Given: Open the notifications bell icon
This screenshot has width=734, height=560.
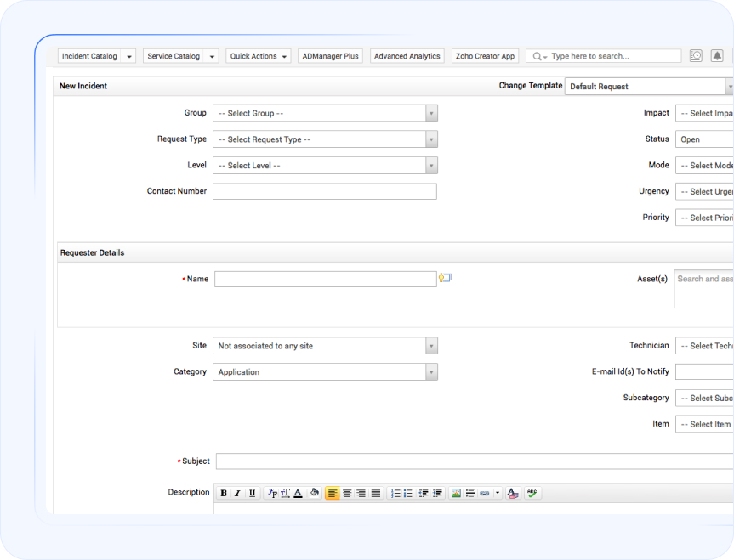Looking at the screenshot, I should point(717,56).
